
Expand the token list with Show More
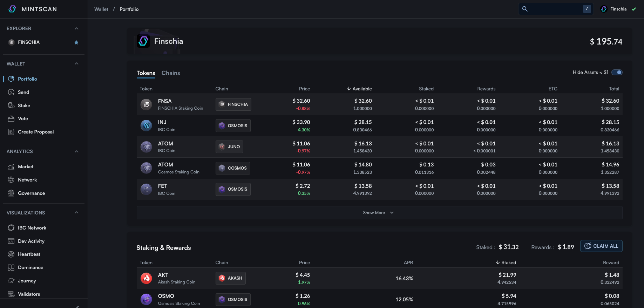coord(379,213)
